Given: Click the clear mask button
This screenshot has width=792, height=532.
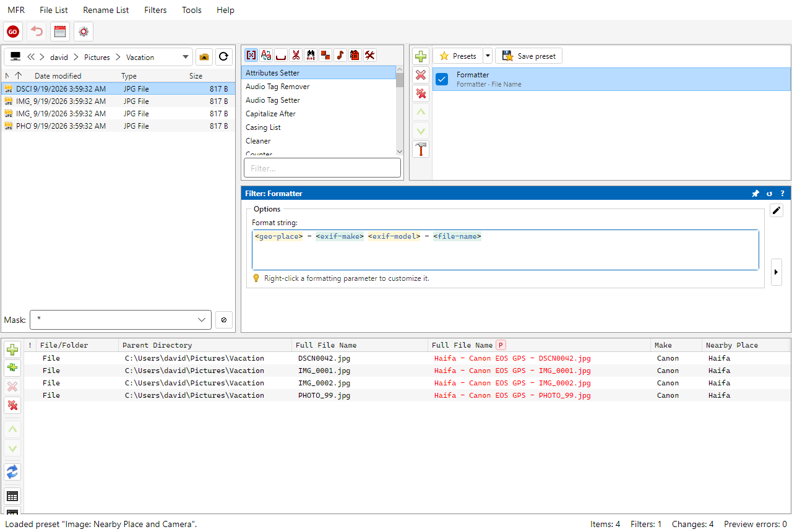Looking at the screenshot, I should (x=224, y=320).
